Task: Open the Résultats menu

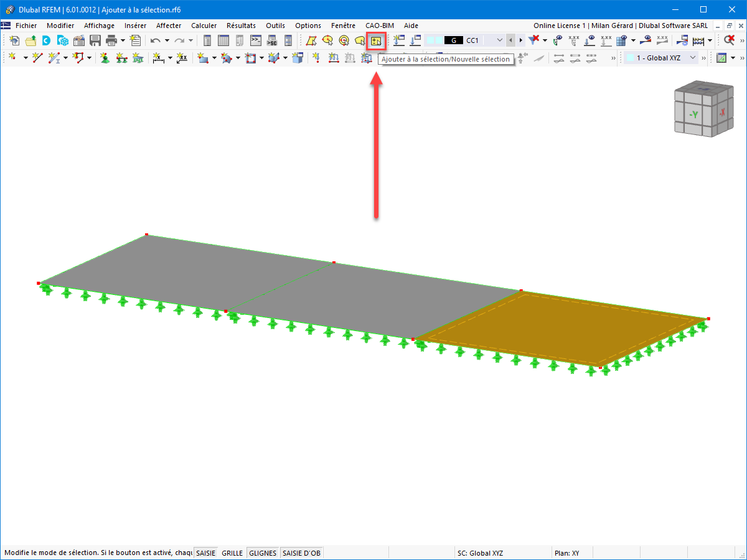Action: point(241,26)
